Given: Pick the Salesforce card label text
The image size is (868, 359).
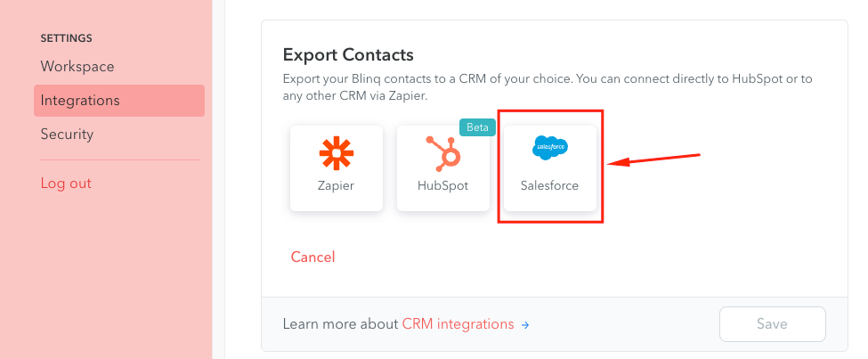Looking at the screenshot, I should [x=549, y=185].
